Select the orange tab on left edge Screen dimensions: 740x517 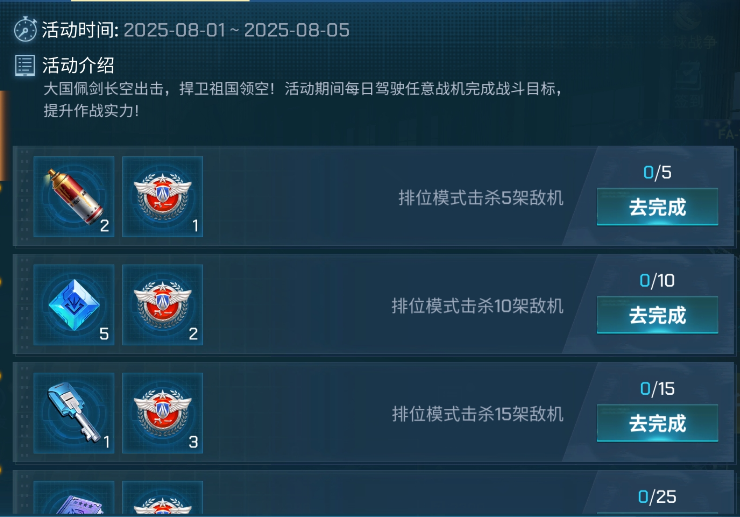point(4,136)
